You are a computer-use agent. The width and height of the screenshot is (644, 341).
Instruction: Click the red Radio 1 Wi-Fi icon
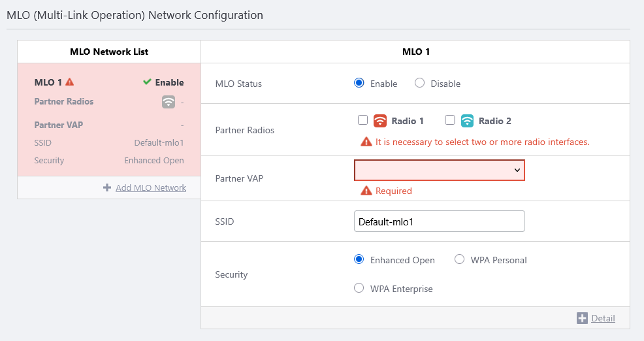point(380,121)
